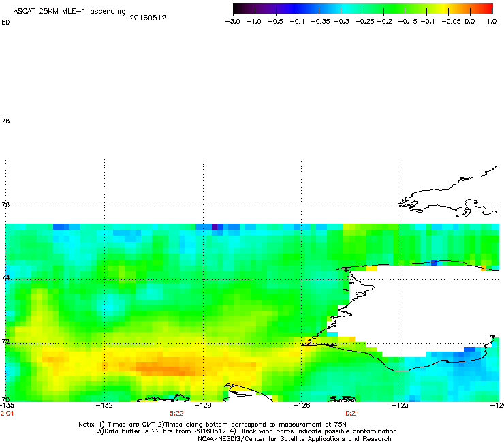The height and width of the screenshot is (443, 504).
Task: Click the red 0:21 time label
Action: (352, 414)
